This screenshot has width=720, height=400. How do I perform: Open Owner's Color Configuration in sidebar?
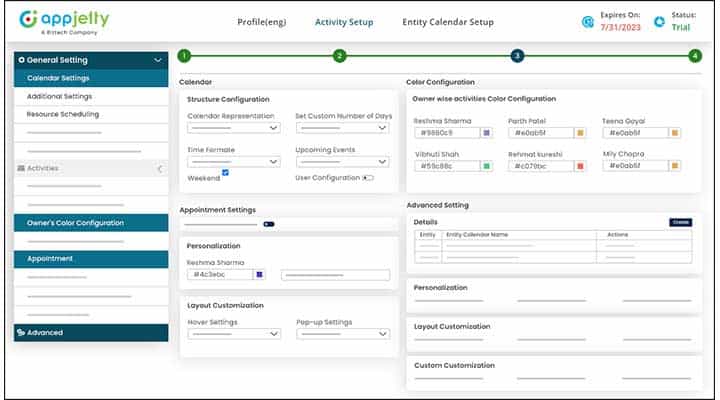click(x=90, y=223)
